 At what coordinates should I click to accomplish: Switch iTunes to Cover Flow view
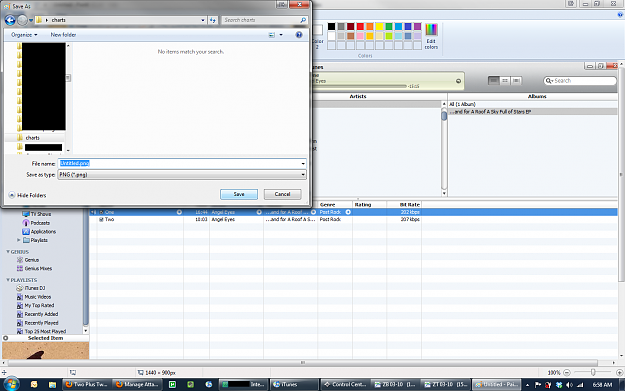[516, 81]
